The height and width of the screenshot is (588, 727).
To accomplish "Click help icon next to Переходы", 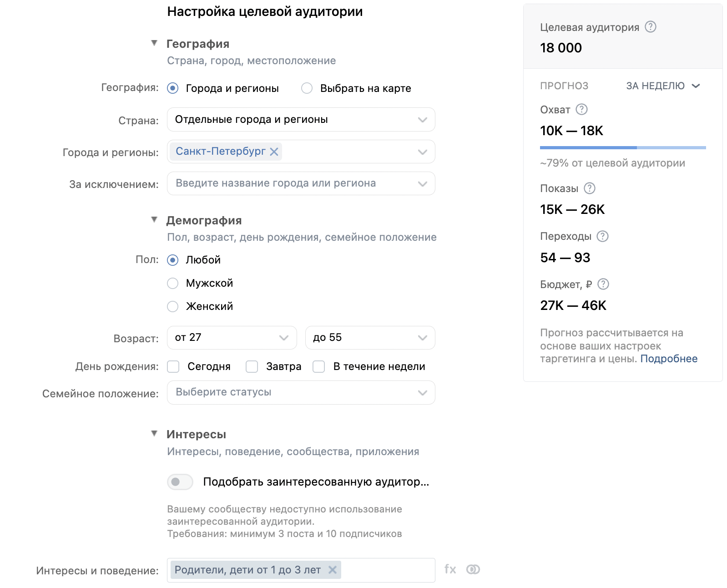I will pyautogui.click(x=602, y=236).
